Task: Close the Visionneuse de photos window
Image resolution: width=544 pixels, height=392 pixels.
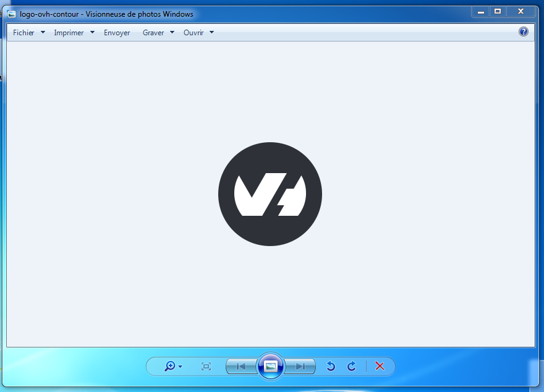Action: (521, 11)
